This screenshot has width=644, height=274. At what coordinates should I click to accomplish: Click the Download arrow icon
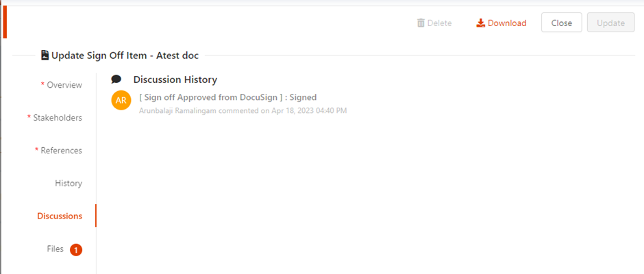480,23
